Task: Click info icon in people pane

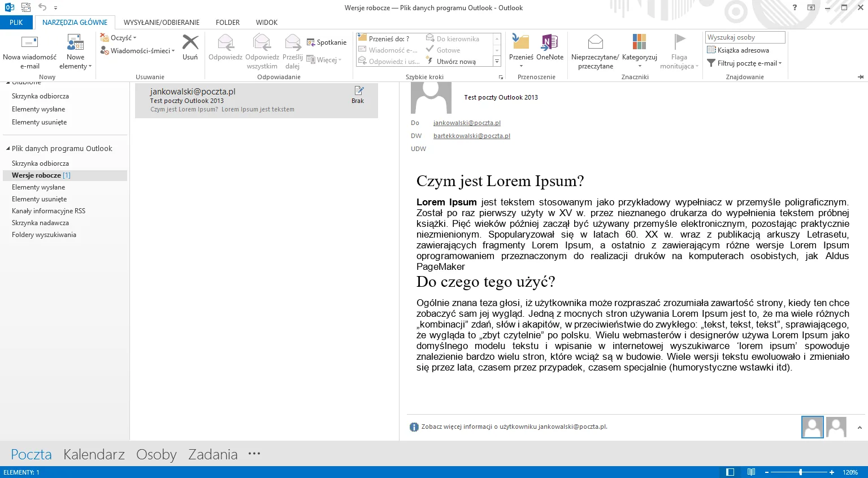Action: pyautogui.click(x=414, y=427)
